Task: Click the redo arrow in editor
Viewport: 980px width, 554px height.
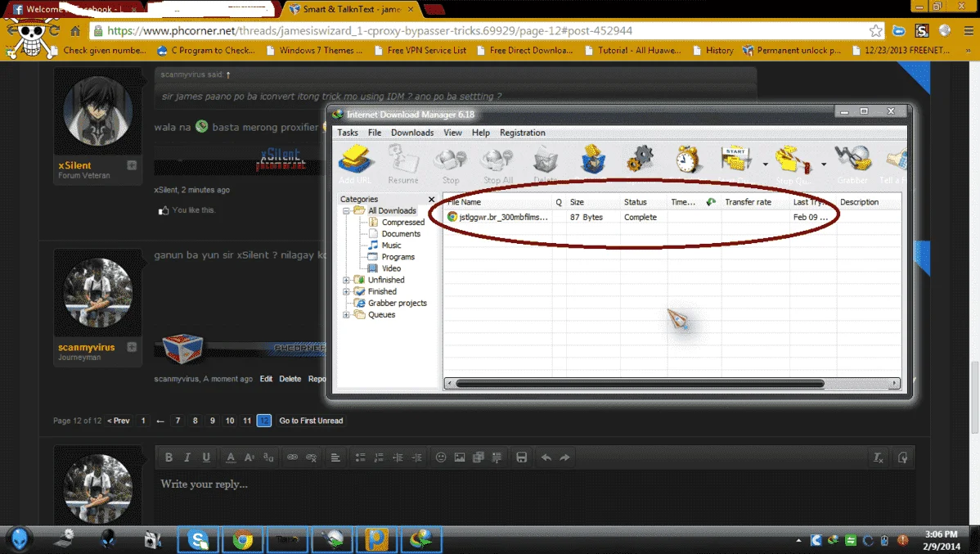Action: tap(565, 457)
